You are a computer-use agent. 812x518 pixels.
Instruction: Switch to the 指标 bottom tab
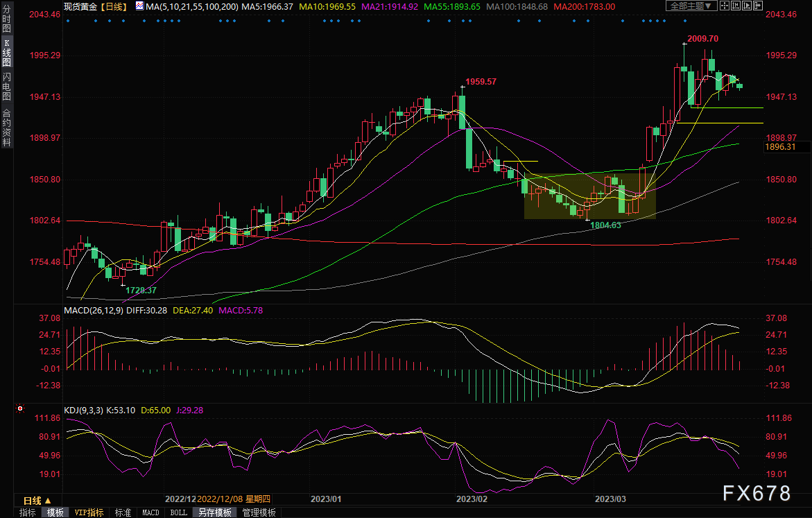point(28,512)
